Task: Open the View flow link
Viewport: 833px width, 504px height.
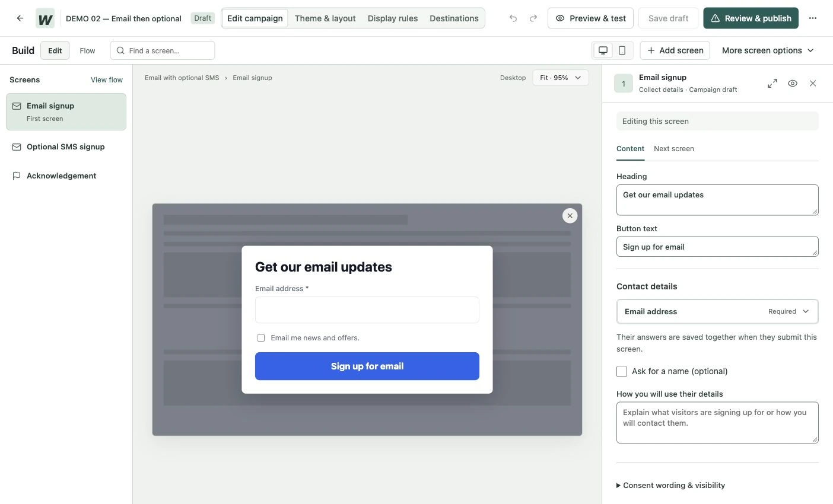Action: (x=107, y=80)
